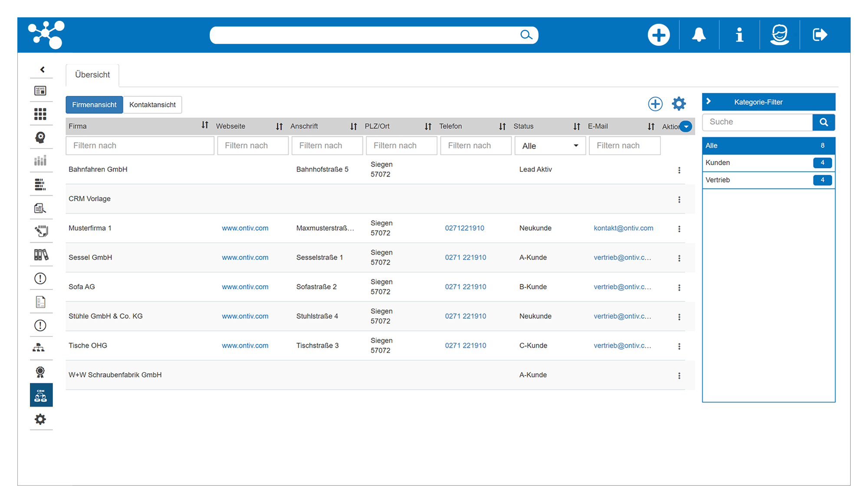The image size is (868, 503).
Task: Open the award ribbon icon in sidebar
Action: tap(40, 372)
